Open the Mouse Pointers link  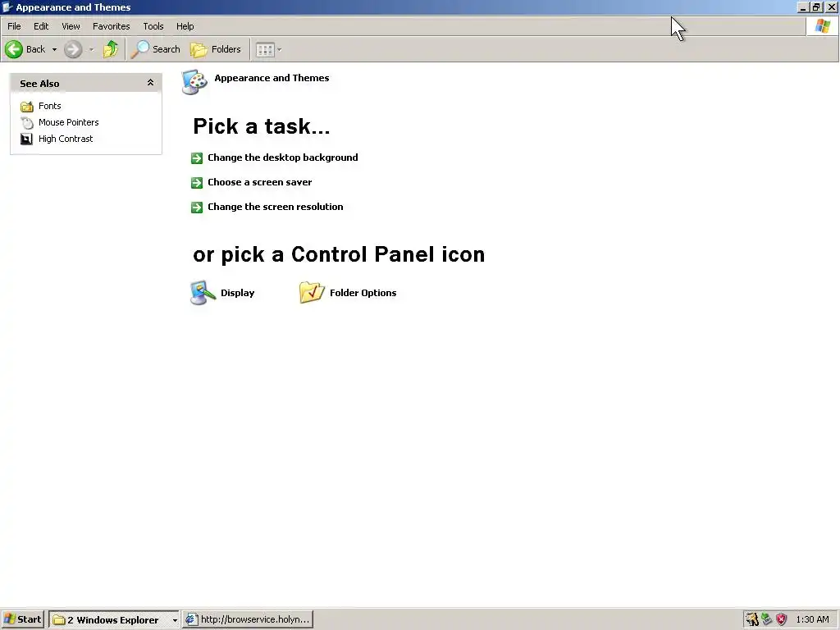[x=69, y=123]
